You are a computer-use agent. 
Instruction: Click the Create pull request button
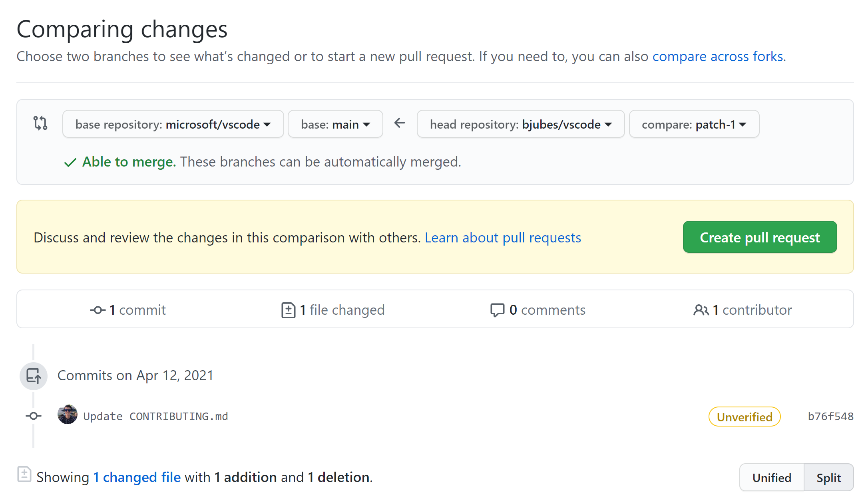point(760,237)
